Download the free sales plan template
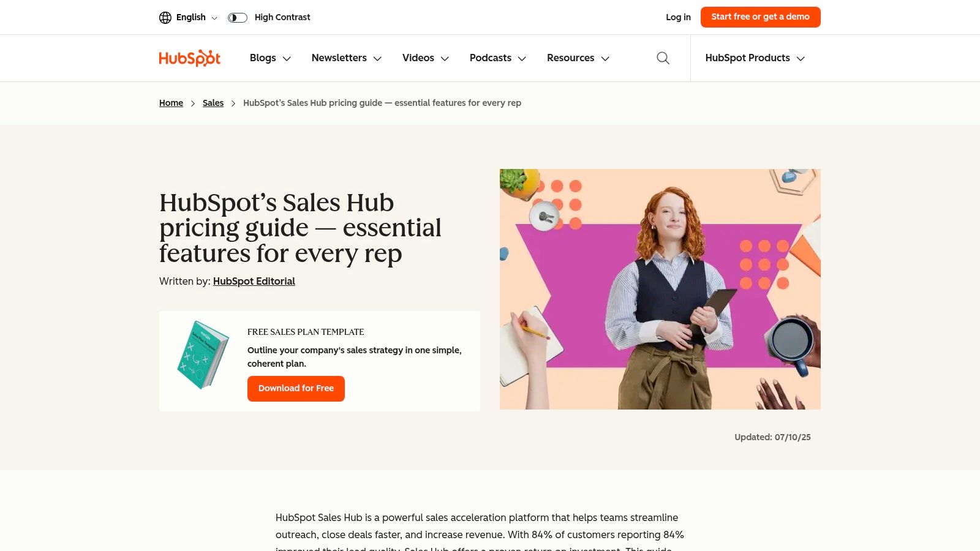Viewport: 980px width, 551px height. click(x=296, y=388)
